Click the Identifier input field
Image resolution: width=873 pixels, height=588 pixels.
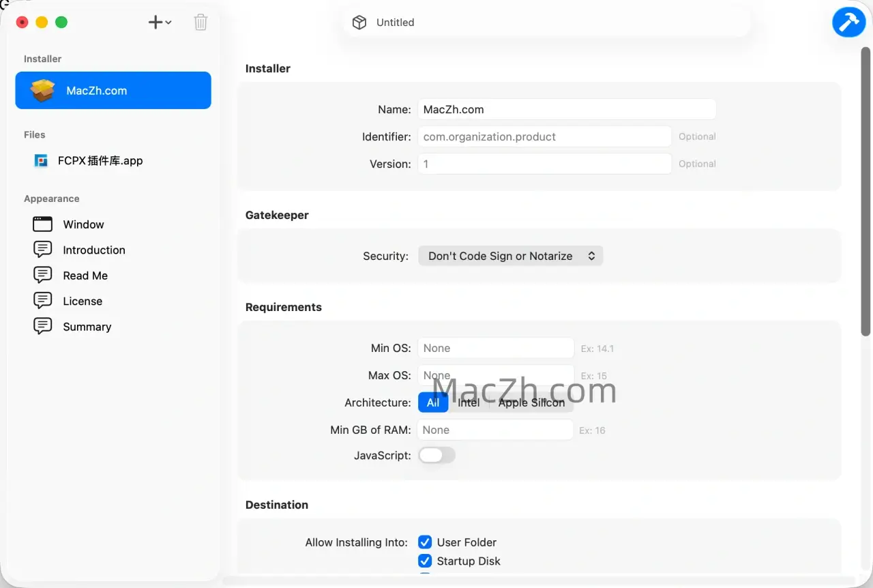[x=544, y=136]
